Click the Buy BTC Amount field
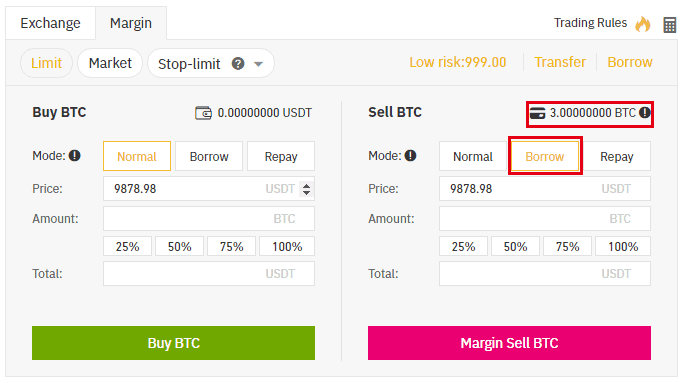 [x=209, y=218]
